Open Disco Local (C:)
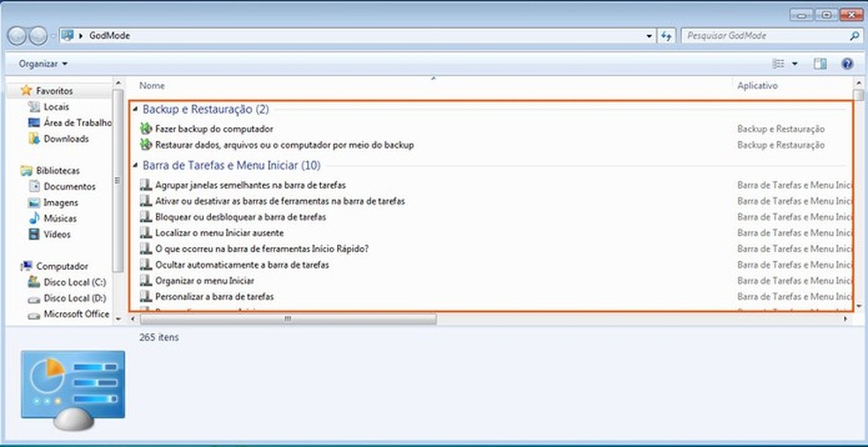Image resolution: width=868 pixels, height=447 pixels. 75,282
